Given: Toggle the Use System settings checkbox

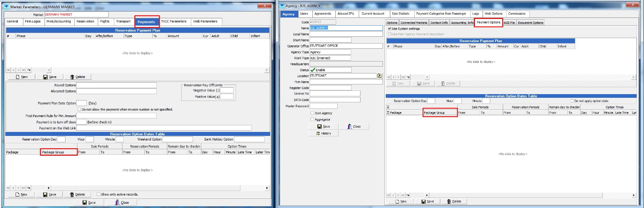Looking at the screenshot, I should pos(390,28).
